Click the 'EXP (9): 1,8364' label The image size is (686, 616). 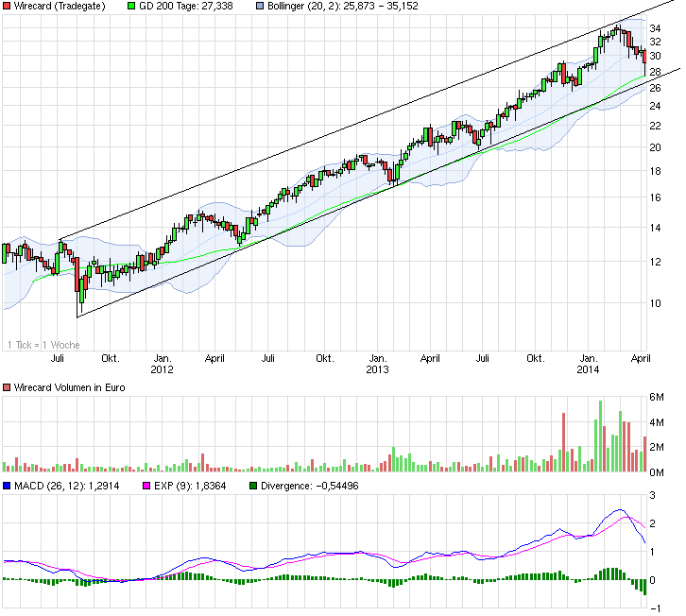click(190, 486)
